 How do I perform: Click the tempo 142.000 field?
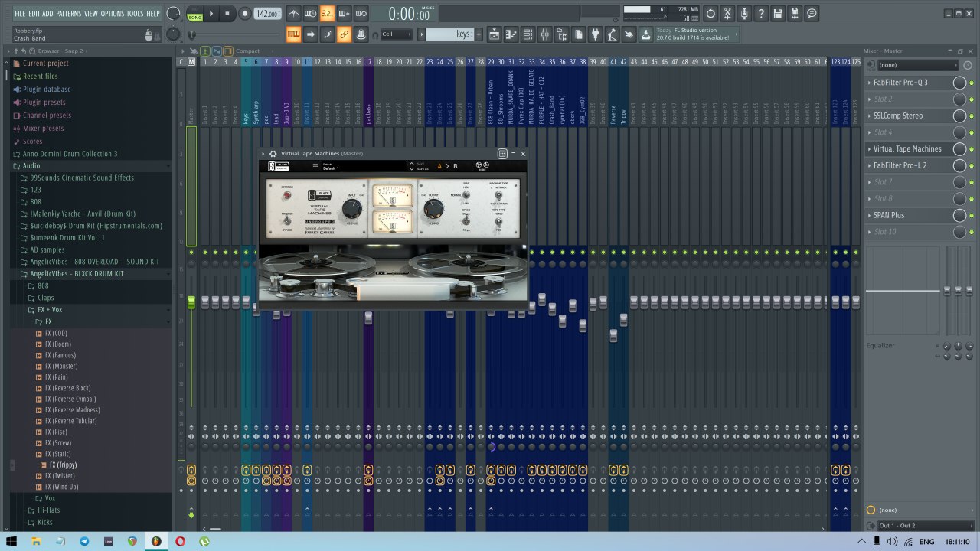267,14
